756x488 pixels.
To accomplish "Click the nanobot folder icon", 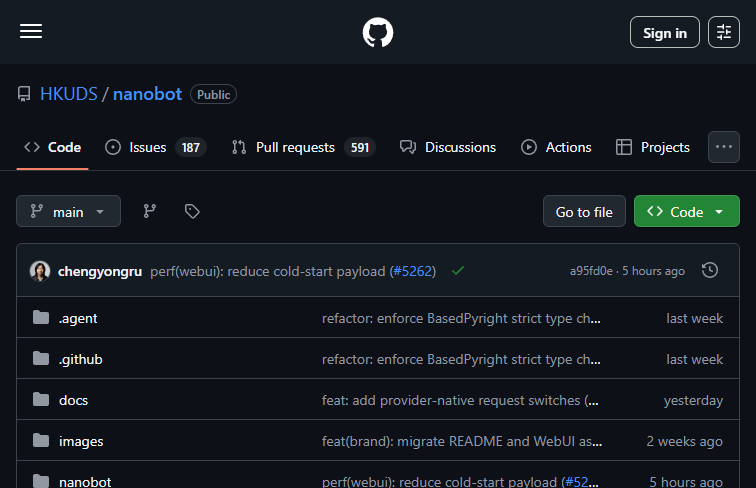I will click(x=41, y=481).
